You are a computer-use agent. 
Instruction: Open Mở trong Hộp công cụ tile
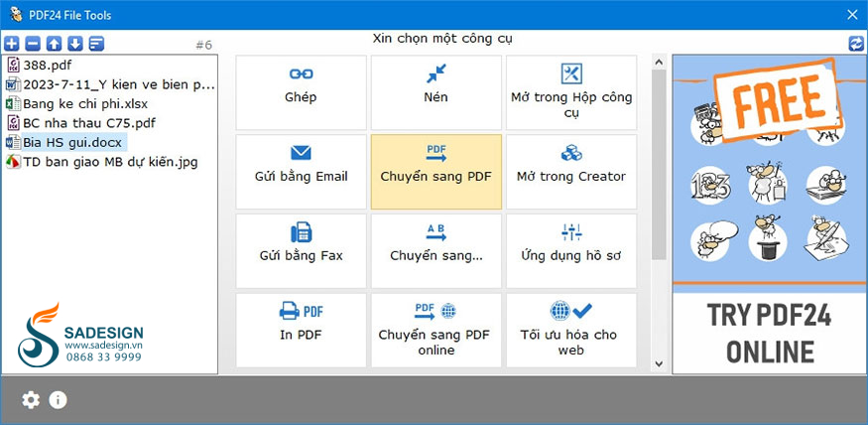point(571,92)
